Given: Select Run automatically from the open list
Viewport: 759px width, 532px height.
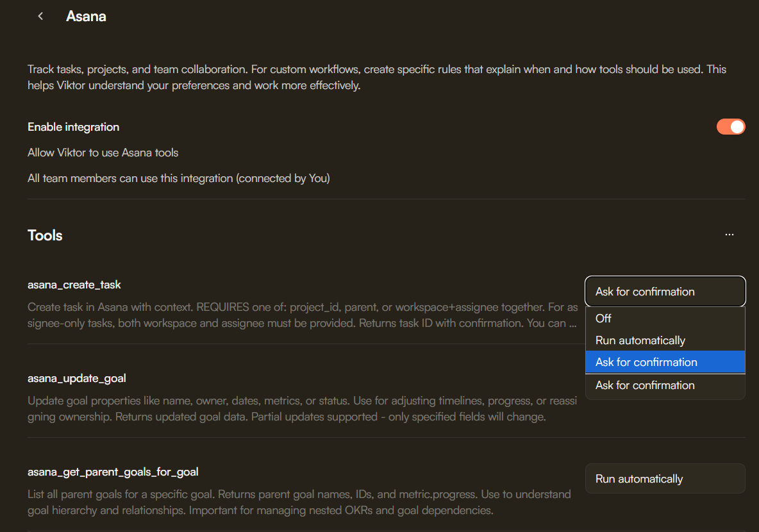Looking at the screenshot, I should coord(665,340).
